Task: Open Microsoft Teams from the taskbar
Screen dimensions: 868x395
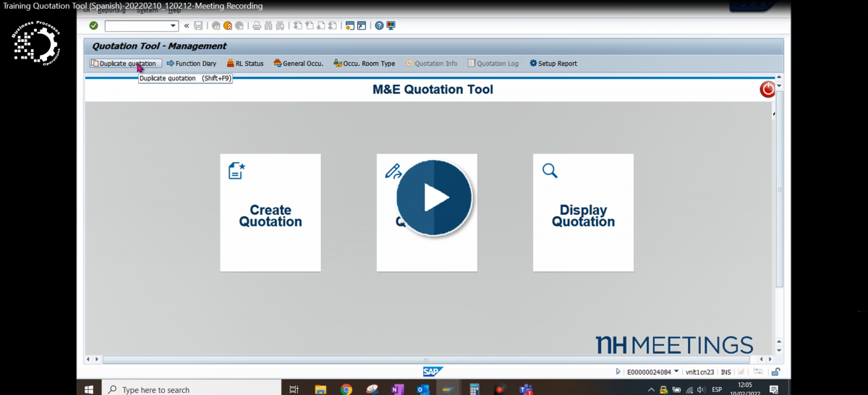Action: click(x=525, y=389)
